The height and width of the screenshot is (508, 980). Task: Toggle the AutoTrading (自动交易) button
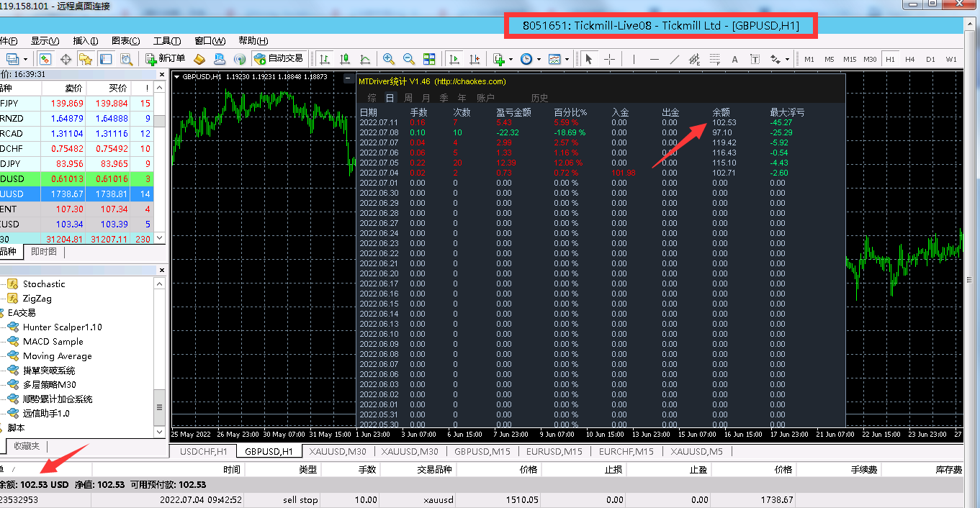[279, 59]
